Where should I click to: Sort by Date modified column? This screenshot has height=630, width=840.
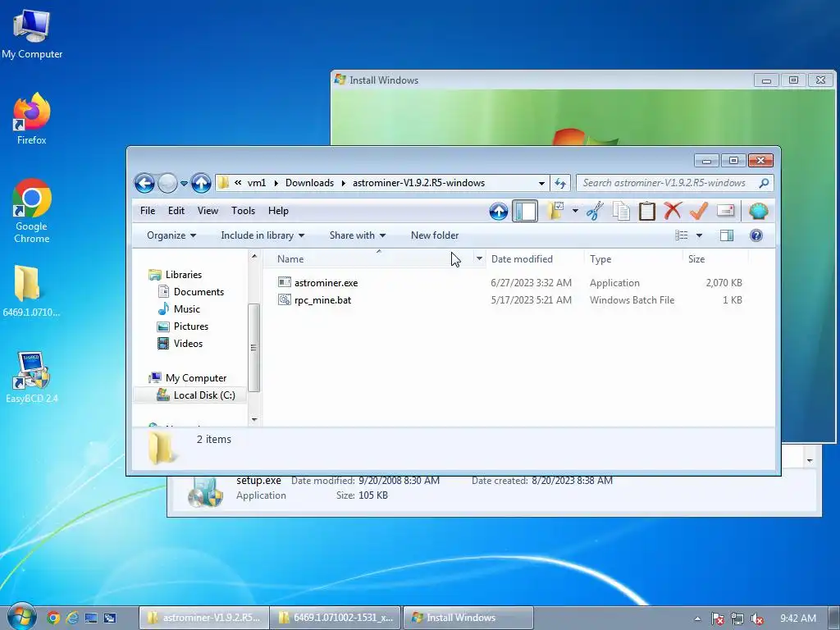[522, 258]
